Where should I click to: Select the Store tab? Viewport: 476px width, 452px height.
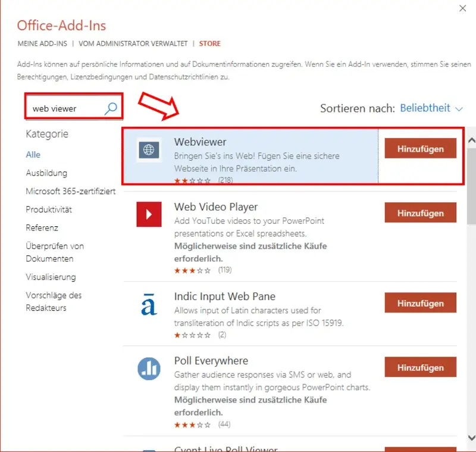tap(210, 43)
